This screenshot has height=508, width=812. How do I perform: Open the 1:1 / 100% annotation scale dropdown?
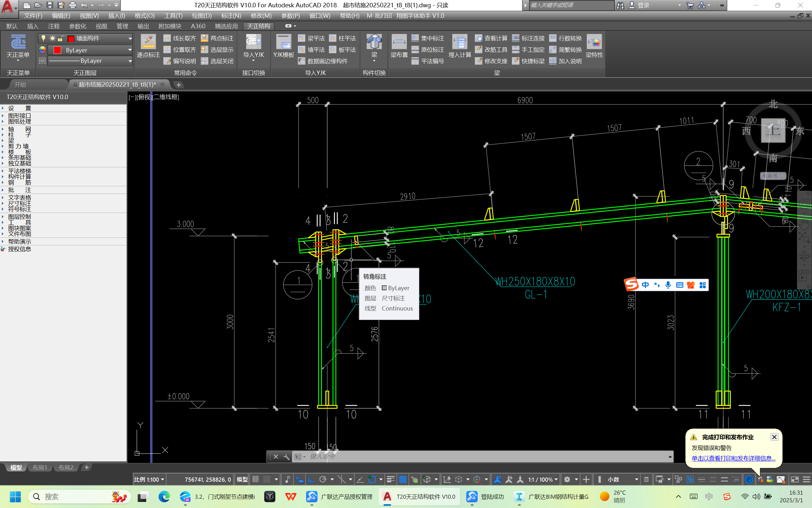543,479
